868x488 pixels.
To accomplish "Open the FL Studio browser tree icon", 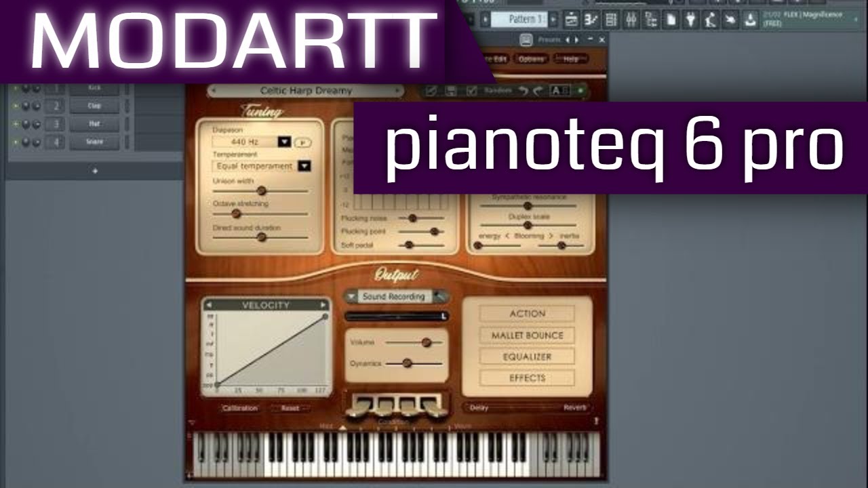I will tap(650, 20).
